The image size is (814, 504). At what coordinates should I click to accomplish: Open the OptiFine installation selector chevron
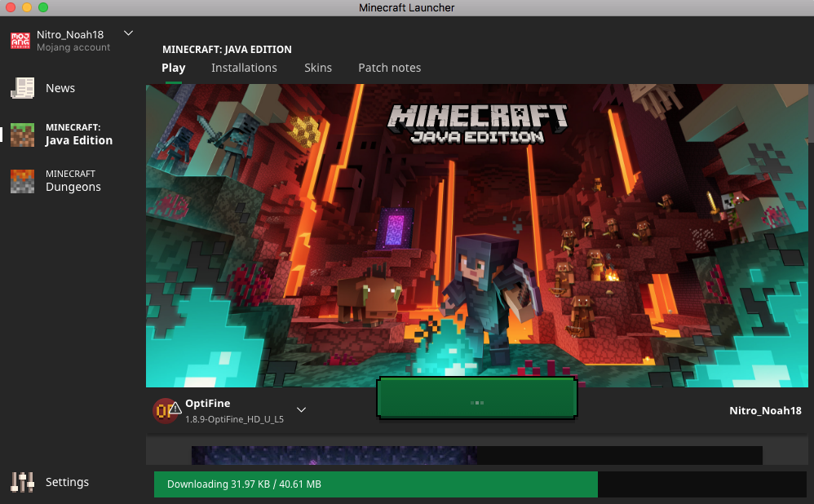point(301,409)
